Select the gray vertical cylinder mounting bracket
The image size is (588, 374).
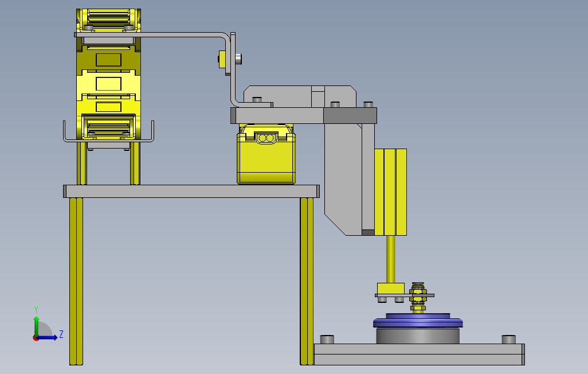[x=349, y=180]
